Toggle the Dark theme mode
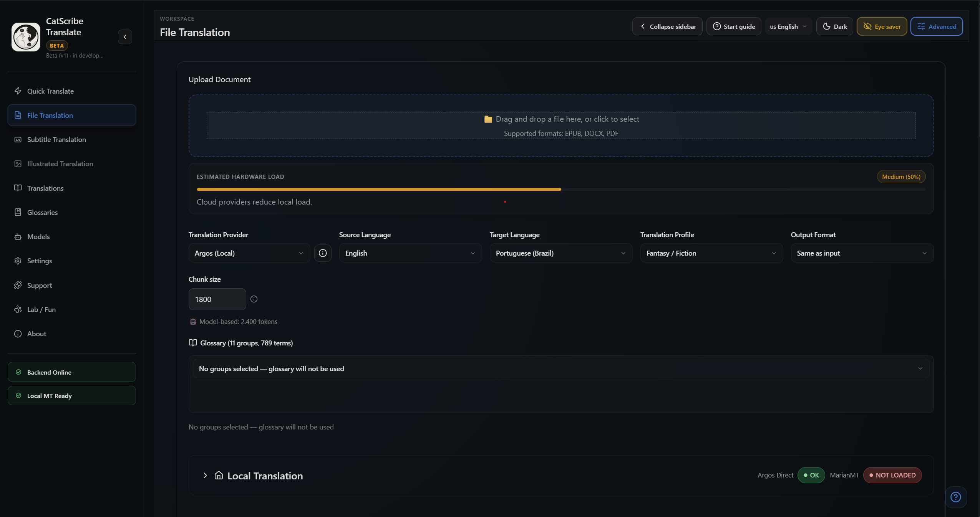Screen dimensions: 980x517 834,26
